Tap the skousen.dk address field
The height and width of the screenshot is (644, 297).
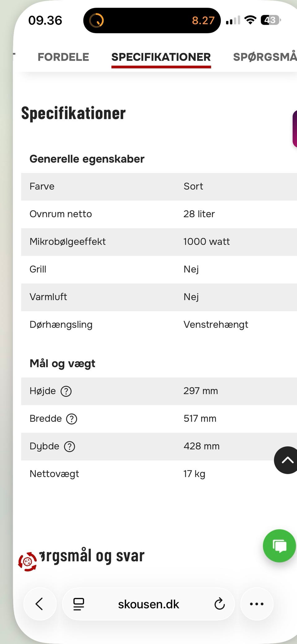pyautogui.click(x=148, y=604)
